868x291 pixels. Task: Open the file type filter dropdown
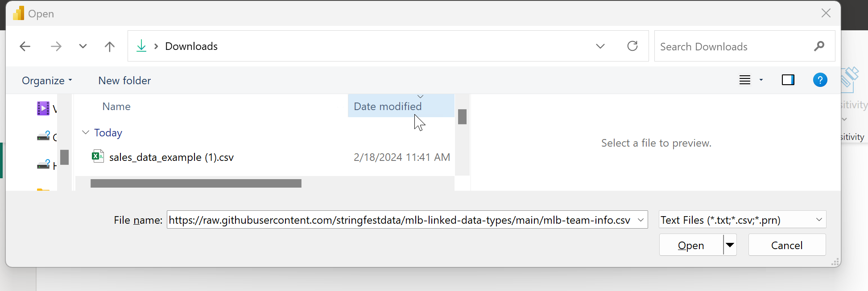coord(742,220)
